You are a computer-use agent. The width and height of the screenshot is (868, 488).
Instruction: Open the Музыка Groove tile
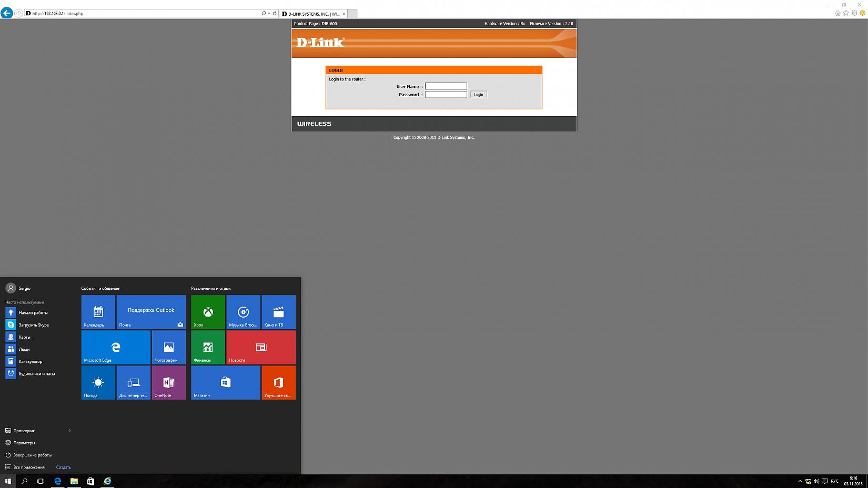pos(244,312)
